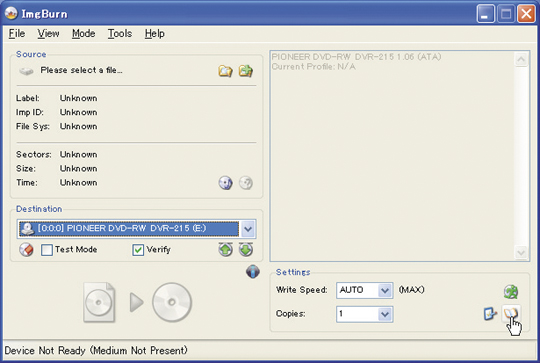This screenshot has width=540, height=363.
Task: Open the View menu
Action: 48,33
